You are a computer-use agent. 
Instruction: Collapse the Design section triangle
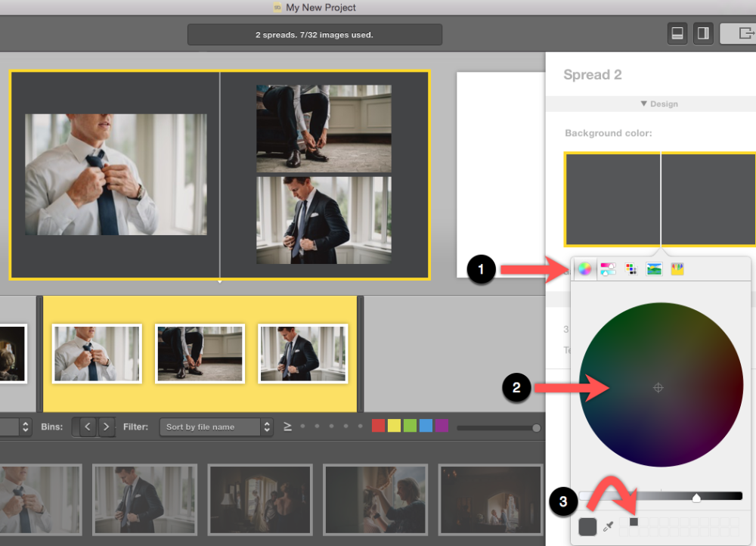coord(643,104)
